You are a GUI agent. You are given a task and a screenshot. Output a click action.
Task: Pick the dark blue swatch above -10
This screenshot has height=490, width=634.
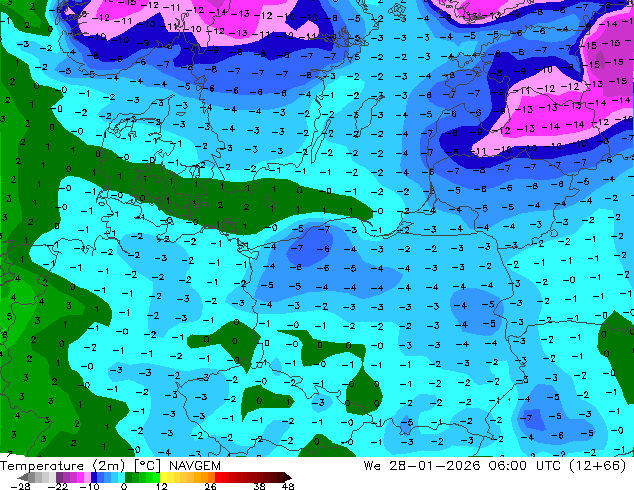tap(94, 477)
